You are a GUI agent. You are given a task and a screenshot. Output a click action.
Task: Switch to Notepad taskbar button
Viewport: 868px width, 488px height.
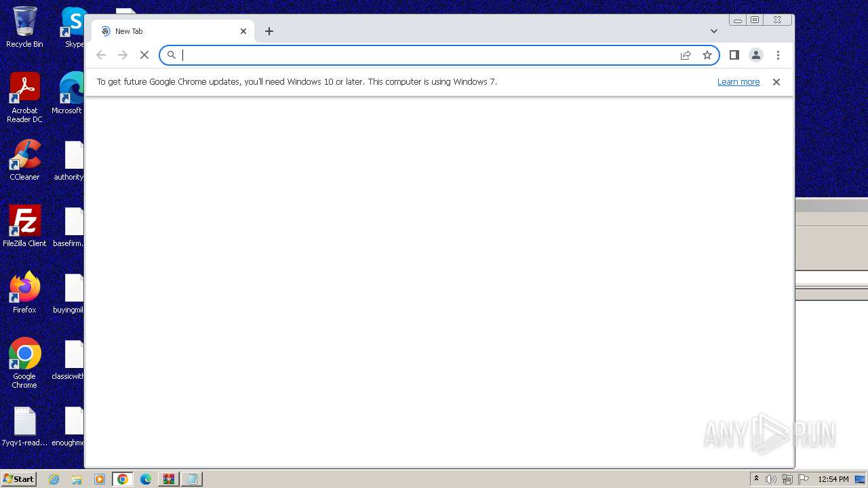coord(192,479)
